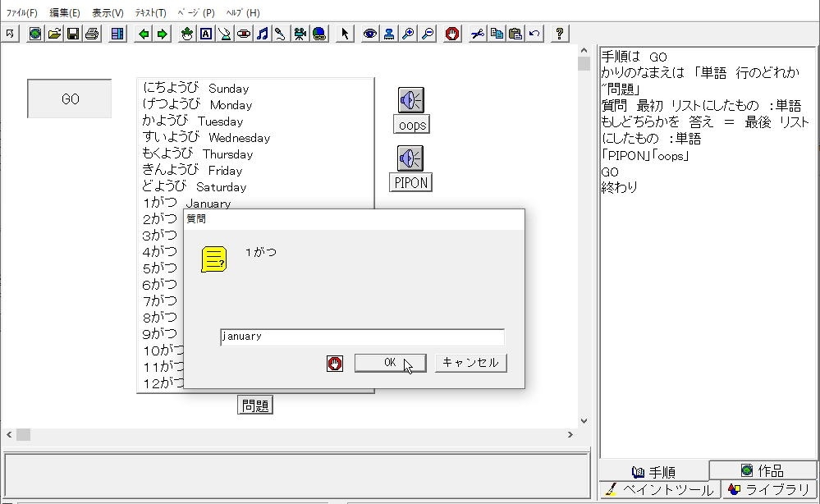Open the ページ(P) menu

pos(196,12)
